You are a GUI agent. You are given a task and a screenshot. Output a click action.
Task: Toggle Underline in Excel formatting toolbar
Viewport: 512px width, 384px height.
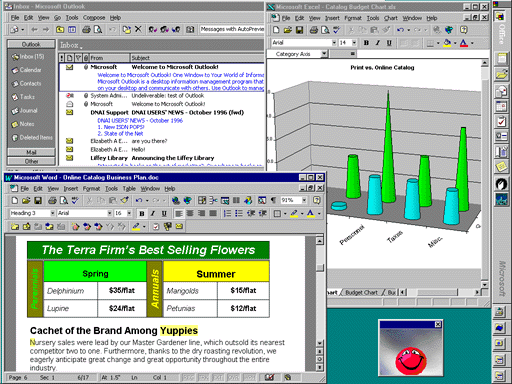(x=389, y=43)
